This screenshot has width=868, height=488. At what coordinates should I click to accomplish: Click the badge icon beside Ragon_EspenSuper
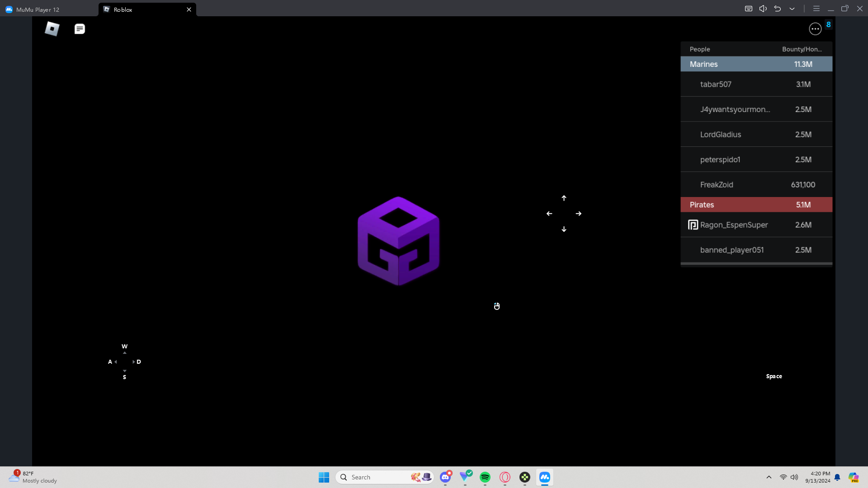pos(693,225)
